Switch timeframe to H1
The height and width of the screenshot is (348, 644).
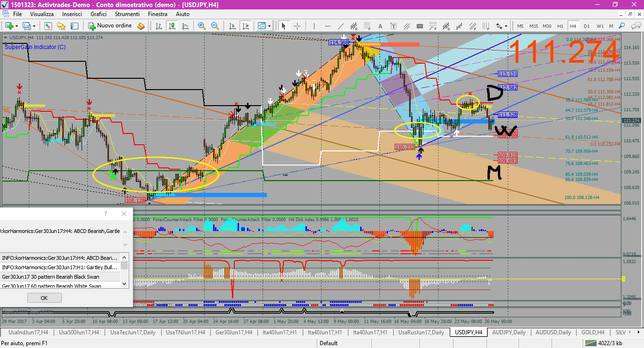[560, 26]
